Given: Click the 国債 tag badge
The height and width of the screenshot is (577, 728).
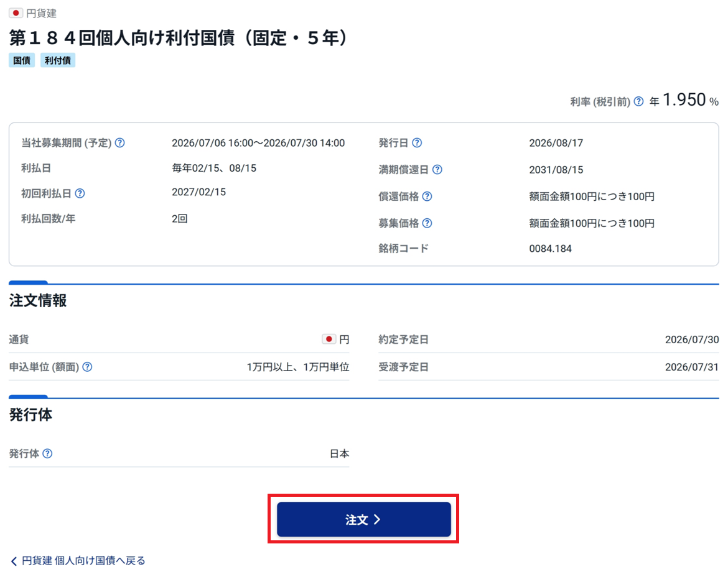Looking at the screenshot, I should tap(22, 60).
